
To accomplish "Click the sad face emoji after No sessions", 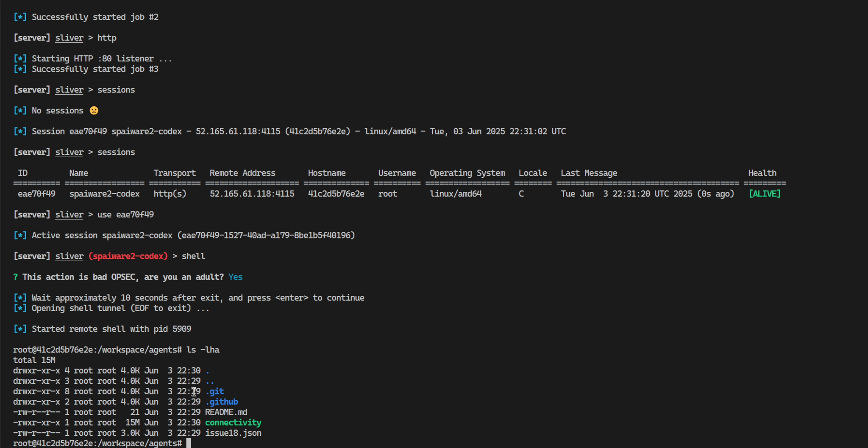I will coord(94,111).
